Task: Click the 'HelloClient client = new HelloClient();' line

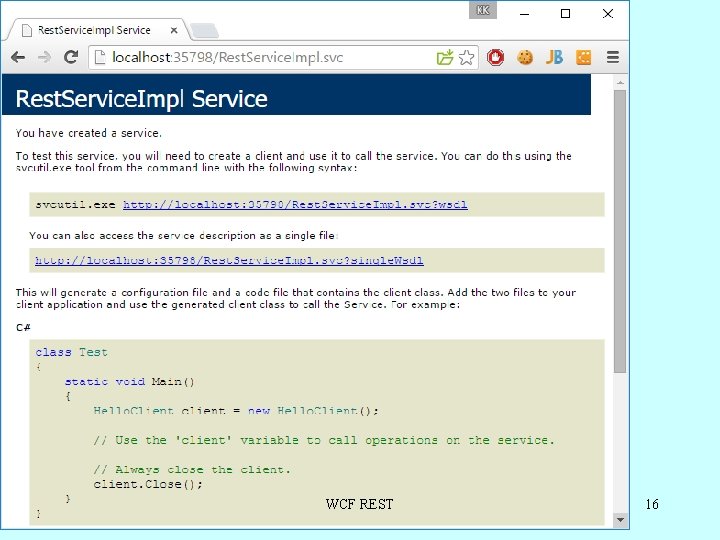Action: point(236,411)
